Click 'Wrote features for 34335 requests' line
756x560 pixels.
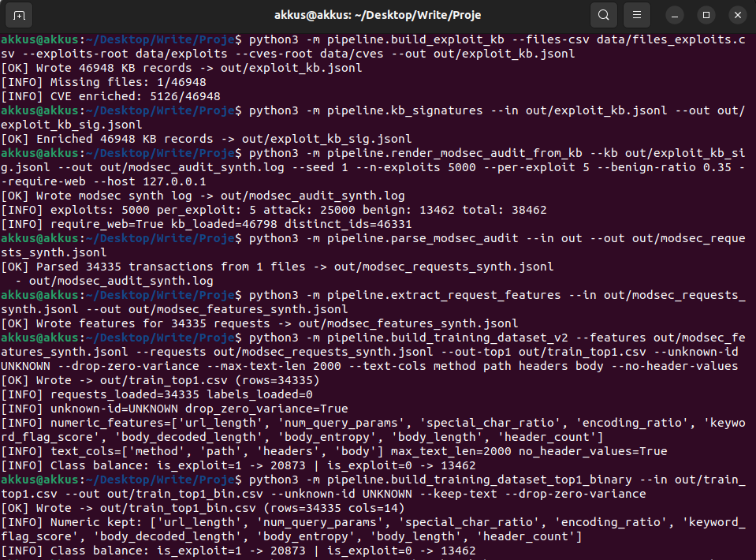[259, 323]
